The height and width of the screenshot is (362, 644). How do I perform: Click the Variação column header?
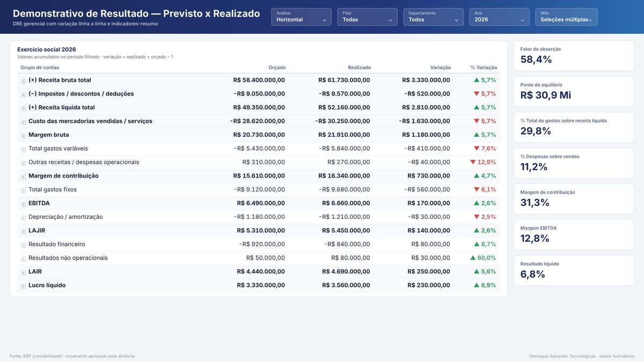click(x=441, y=68)
